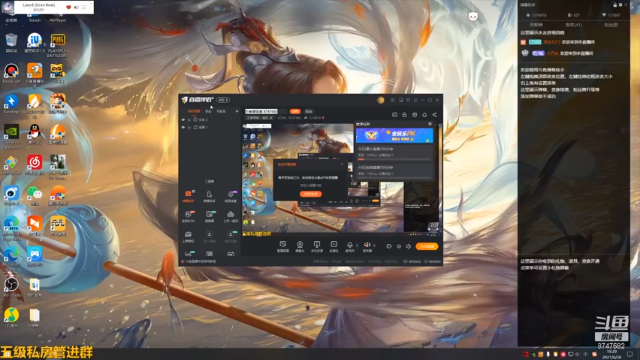640x360 pixels.
Task: Add a camera source from bottom toolbar
Action: (300, 244)
